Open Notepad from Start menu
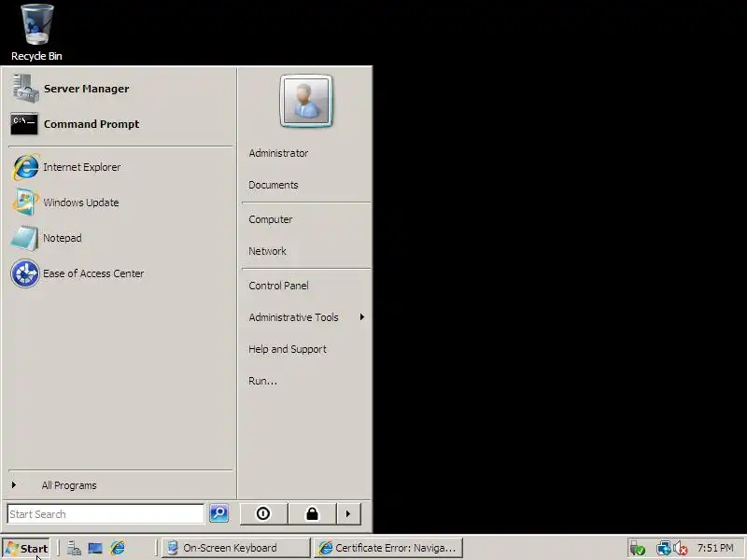 (x=120, y=238)
